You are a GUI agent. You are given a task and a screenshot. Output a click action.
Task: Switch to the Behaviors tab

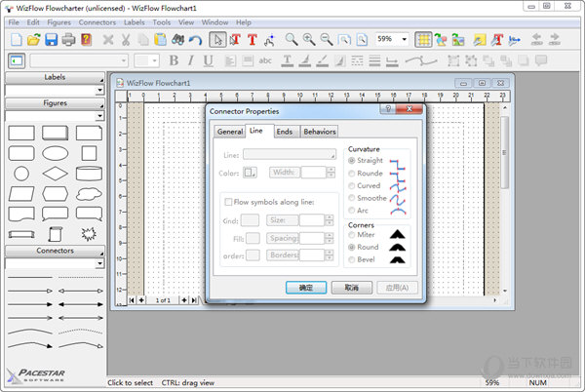(x=320, y=132)
